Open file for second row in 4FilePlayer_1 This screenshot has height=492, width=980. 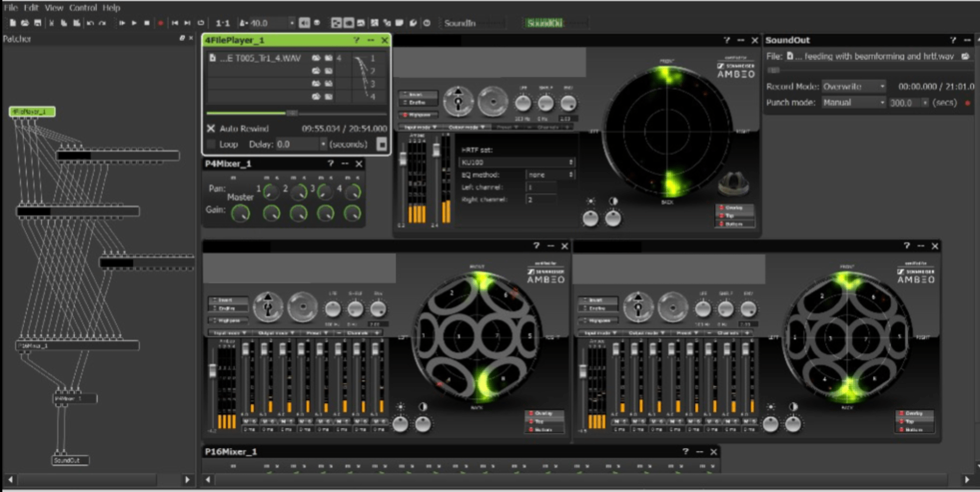click(316, 71)
